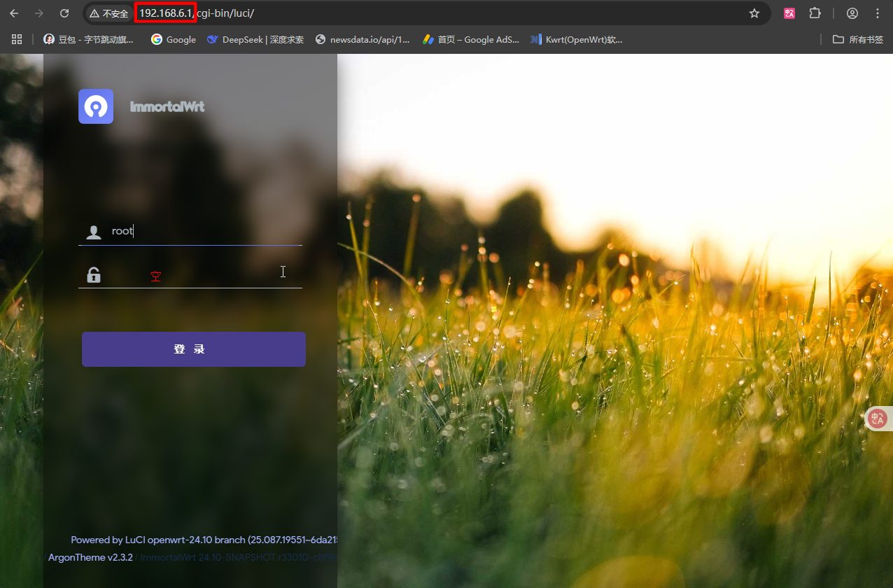Reload the router login page
This screenshot has width=893, height=588.
[64, 13]
